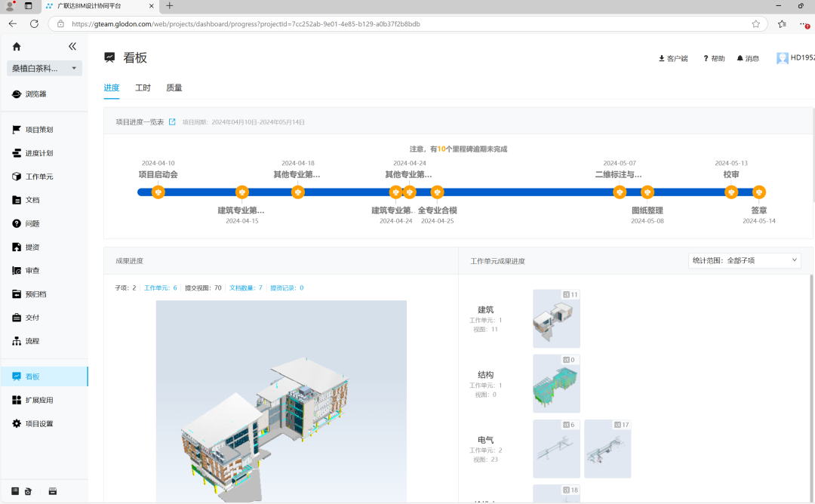The image size is (815, 504).
Task: Click the large 3D building model preview
Action: pyautogui.click(x=281, y=401)
